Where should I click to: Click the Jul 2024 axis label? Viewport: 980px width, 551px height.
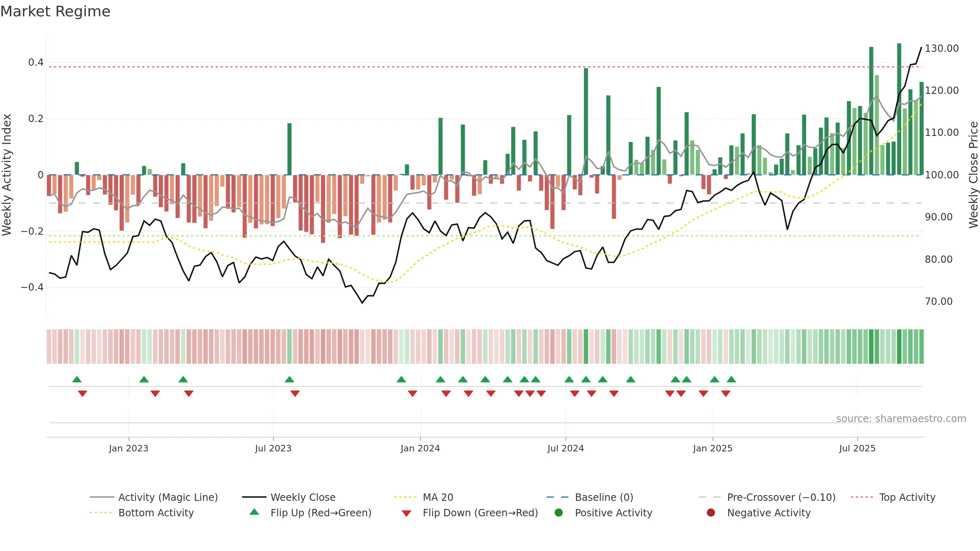click(566, 448)
